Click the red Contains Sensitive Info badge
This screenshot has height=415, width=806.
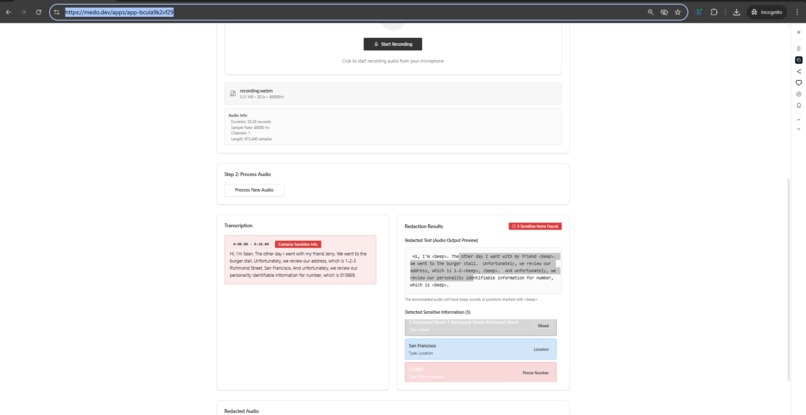298,244
